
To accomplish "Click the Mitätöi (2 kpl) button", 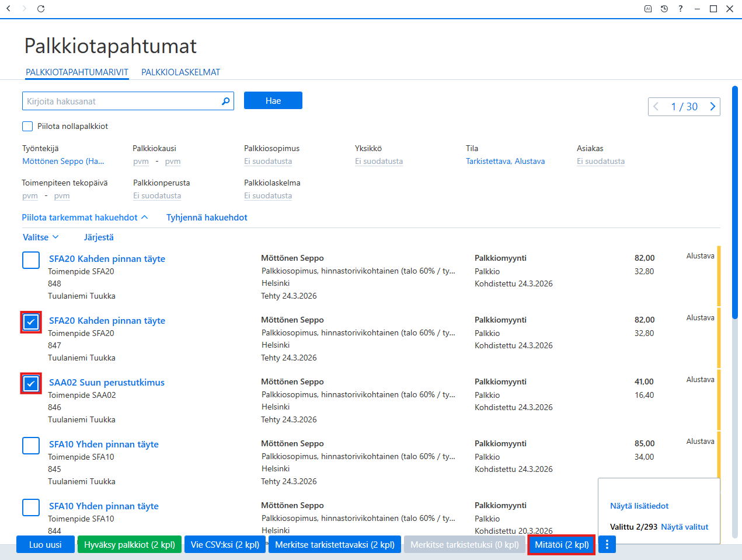I will 562,544.
